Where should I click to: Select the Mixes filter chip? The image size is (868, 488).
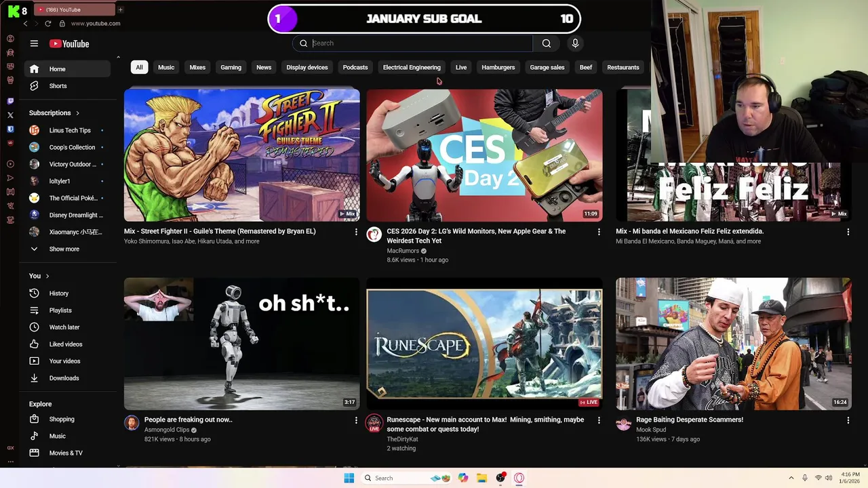pos(197,67)
